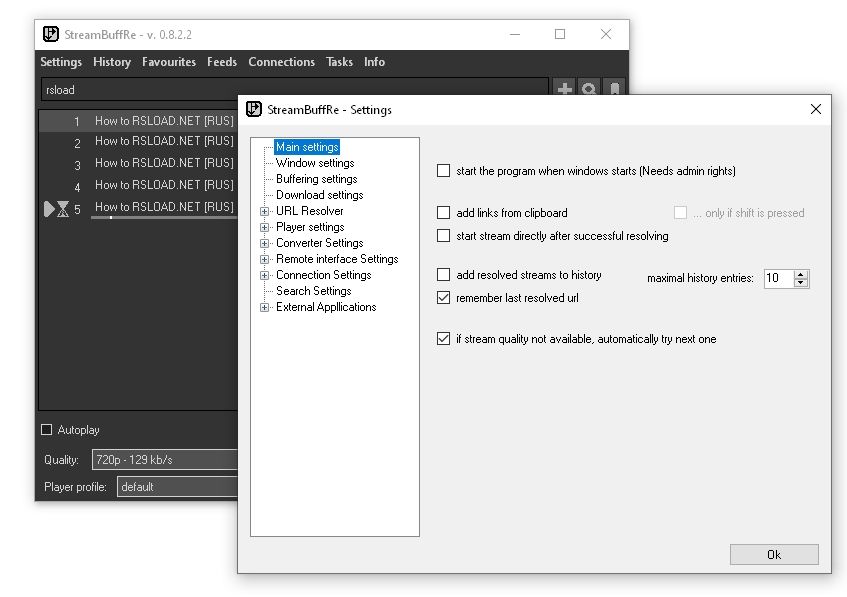Open the Connections menu
847x597 pixels.
point(281,62)
